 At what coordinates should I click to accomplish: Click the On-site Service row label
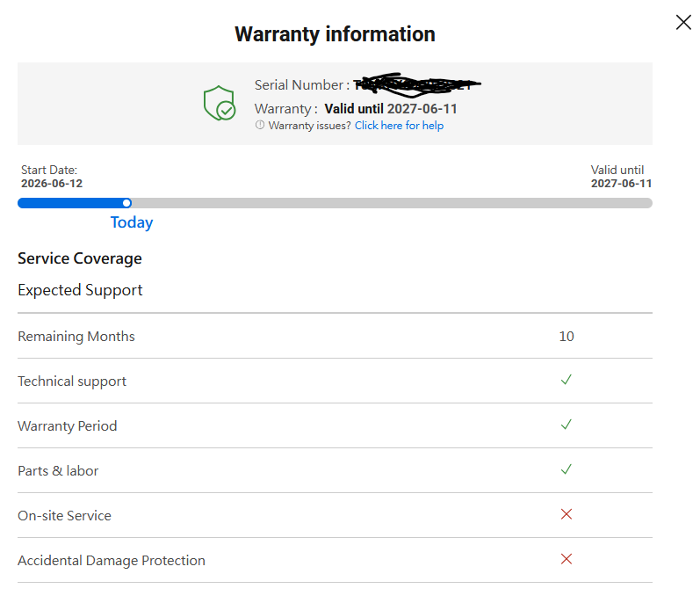click(64, 516)
